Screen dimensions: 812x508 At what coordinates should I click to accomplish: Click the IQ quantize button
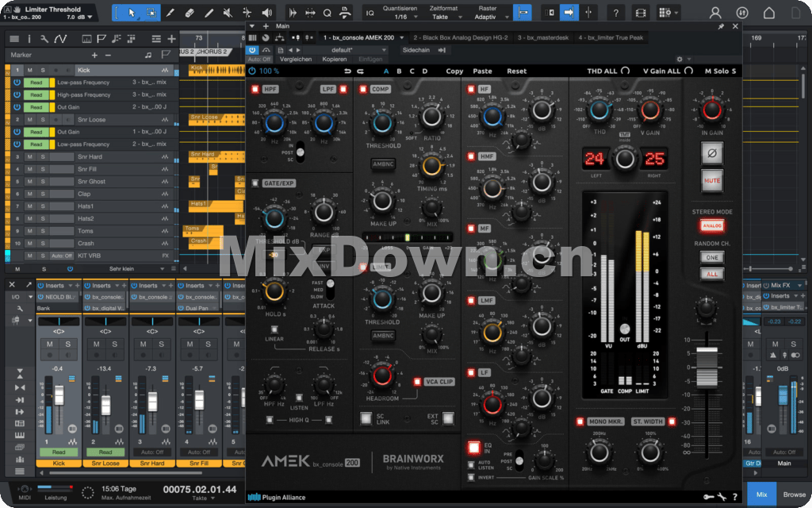(370, 13)
